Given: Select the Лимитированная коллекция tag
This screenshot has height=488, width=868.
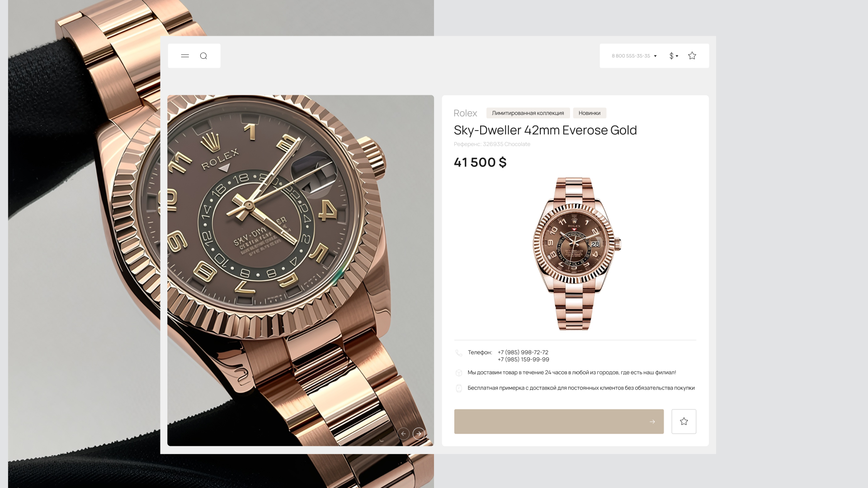Looking at the screenshot, I should click(528, 113).
